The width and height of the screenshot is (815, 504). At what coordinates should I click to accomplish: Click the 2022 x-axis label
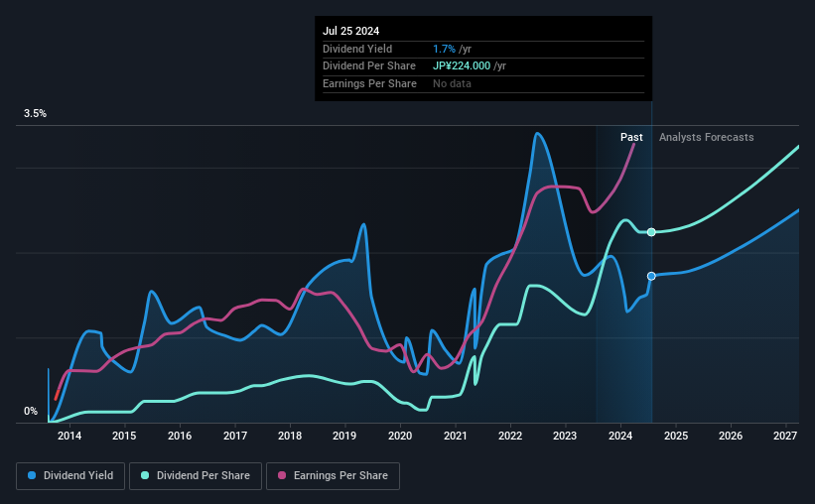pyautogui.click(x=510, y=436)
